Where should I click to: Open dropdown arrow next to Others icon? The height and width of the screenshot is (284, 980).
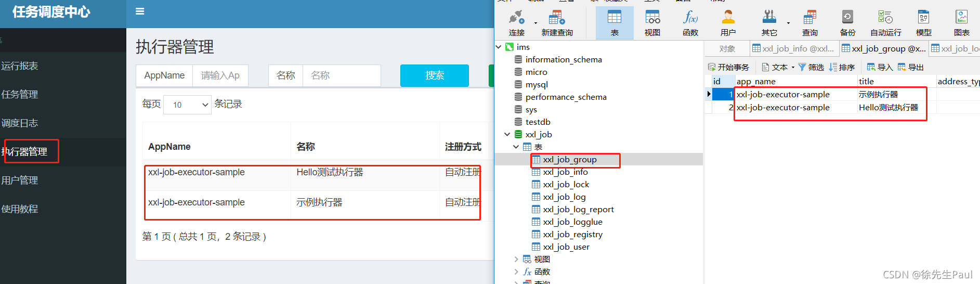click(788, 23)
